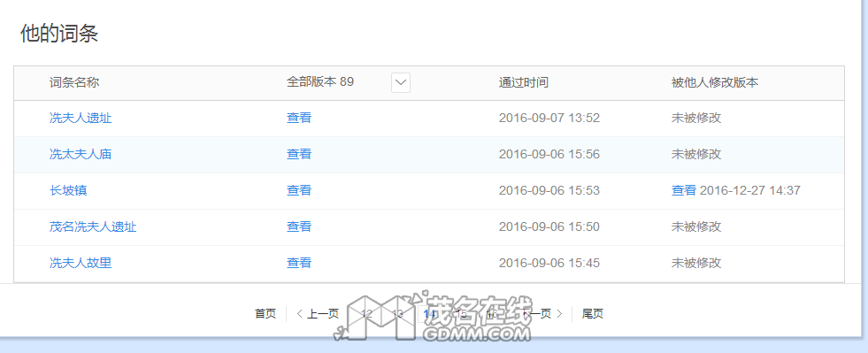Click 未被修改 in the 洗夫人故里 row
868x353 pixels.
[x=696, y=263]
